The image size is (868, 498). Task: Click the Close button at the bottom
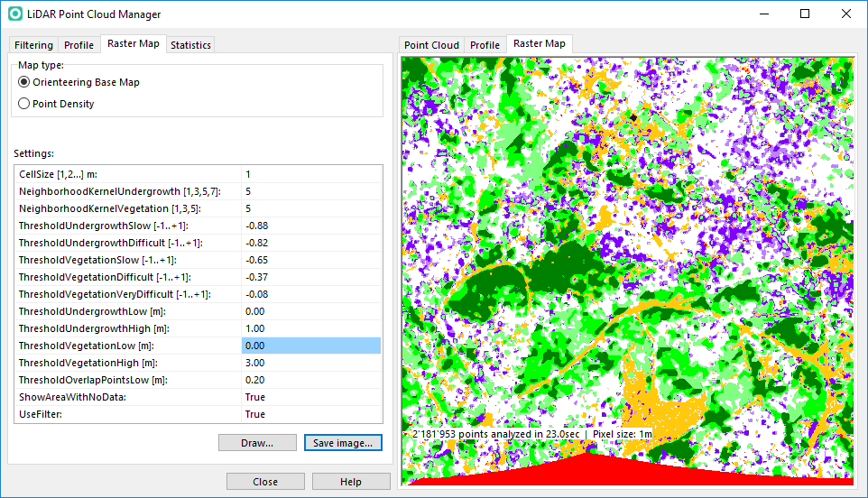[265, 482]
